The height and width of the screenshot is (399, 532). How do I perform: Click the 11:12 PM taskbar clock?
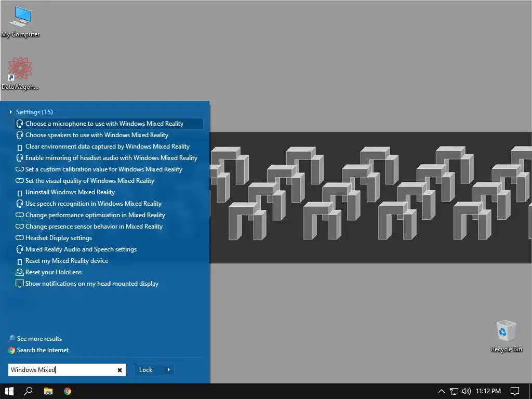coord(488,391)
